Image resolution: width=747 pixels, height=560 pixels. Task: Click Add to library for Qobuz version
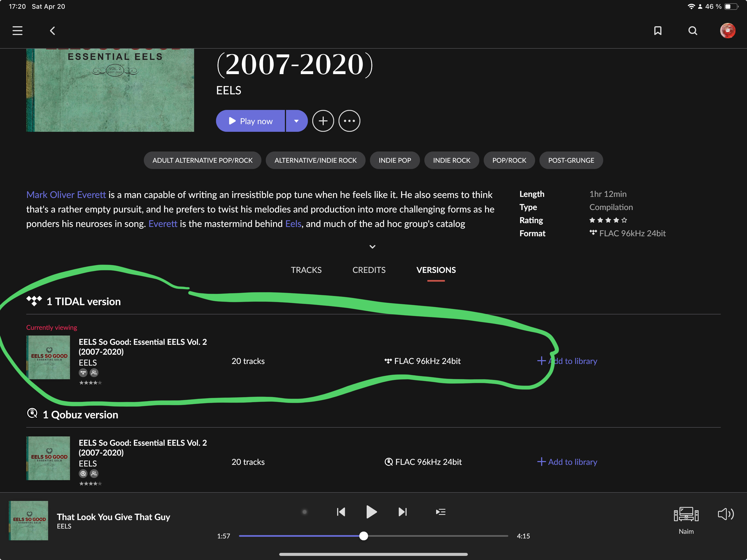coord(567,462)
